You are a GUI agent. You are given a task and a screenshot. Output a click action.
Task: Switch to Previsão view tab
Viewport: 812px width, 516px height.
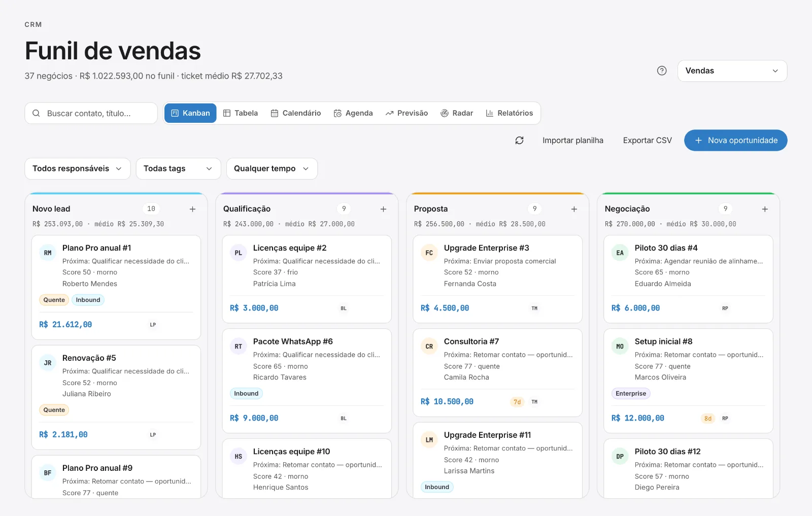(x=407, y=113)
